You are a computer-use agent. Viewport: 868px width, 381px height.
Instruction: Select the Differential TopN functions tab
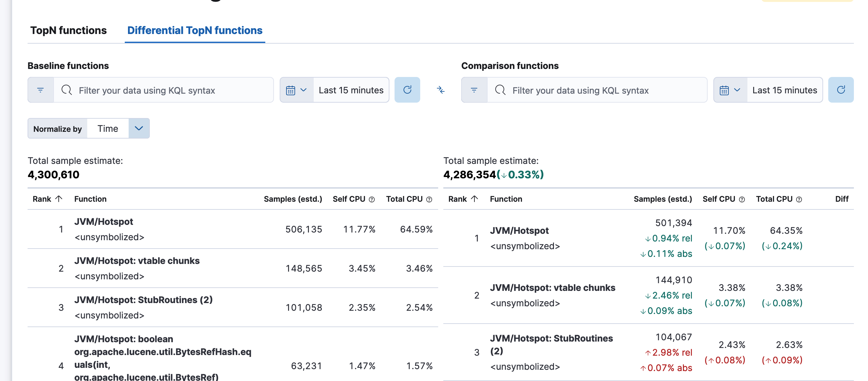click(x=195, y=30)
